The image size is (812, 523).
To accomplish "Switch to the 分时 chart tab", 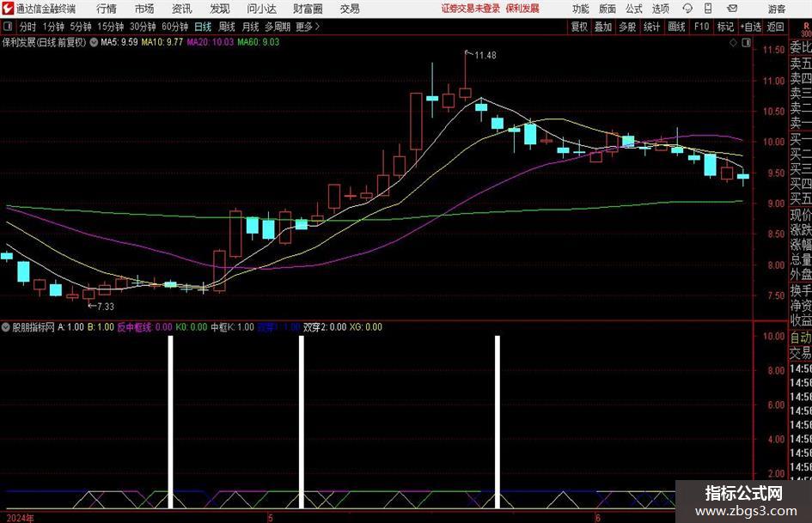I will pos(28,27).
